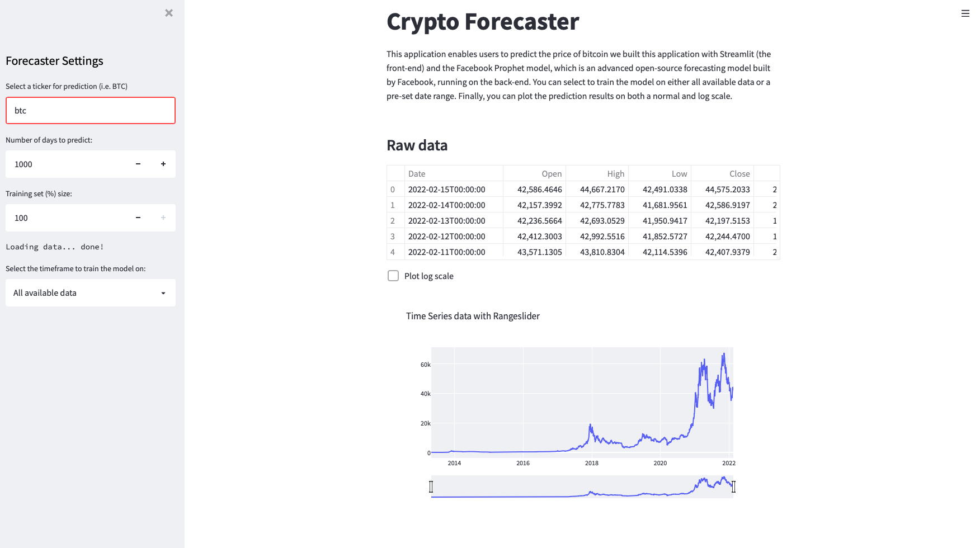980x548 pixels.
Task: Click the right handle of the rangeslider
Action: click(x=734, y=487)
